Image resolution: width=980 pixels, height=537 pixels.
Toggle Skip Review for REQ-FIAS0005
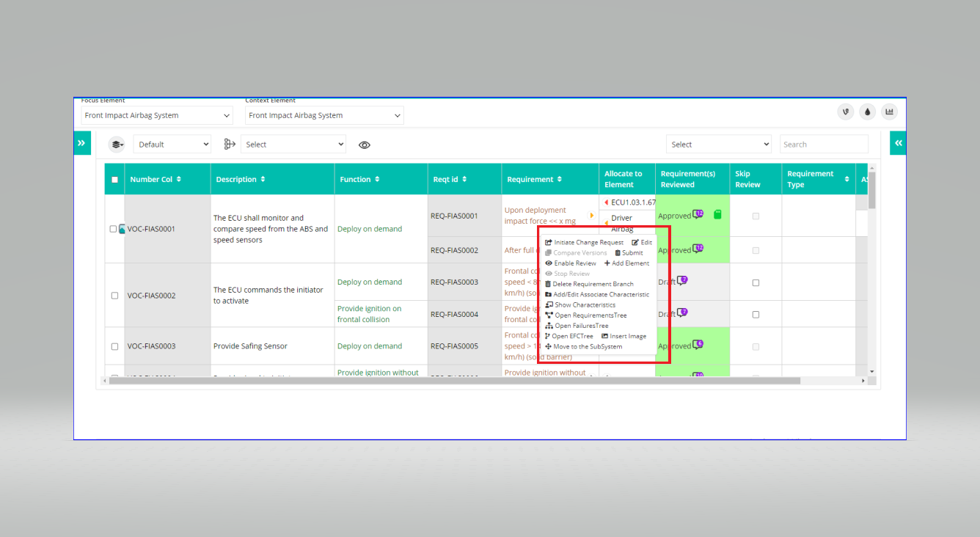tap(756, 346)
